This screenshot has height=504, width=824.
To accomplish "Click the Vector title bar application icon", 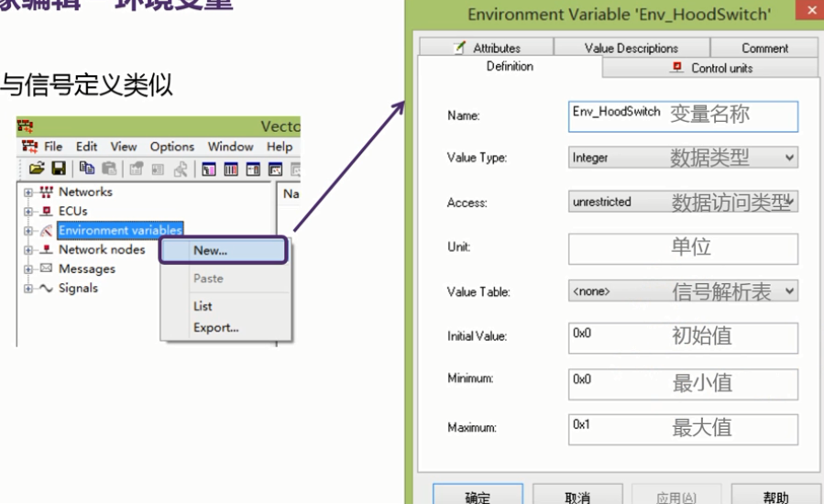I will click(x=25, y=126).
